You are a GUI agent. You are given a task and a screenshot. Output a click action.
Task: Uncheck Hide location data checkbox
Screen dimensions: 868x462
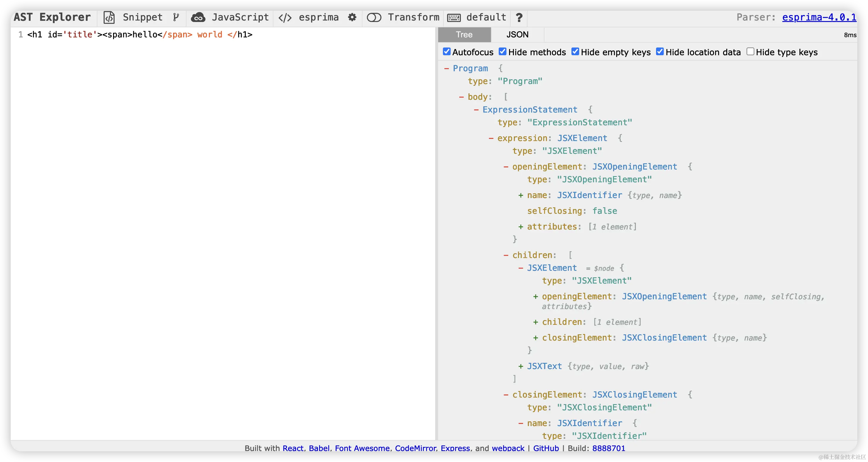660,52
